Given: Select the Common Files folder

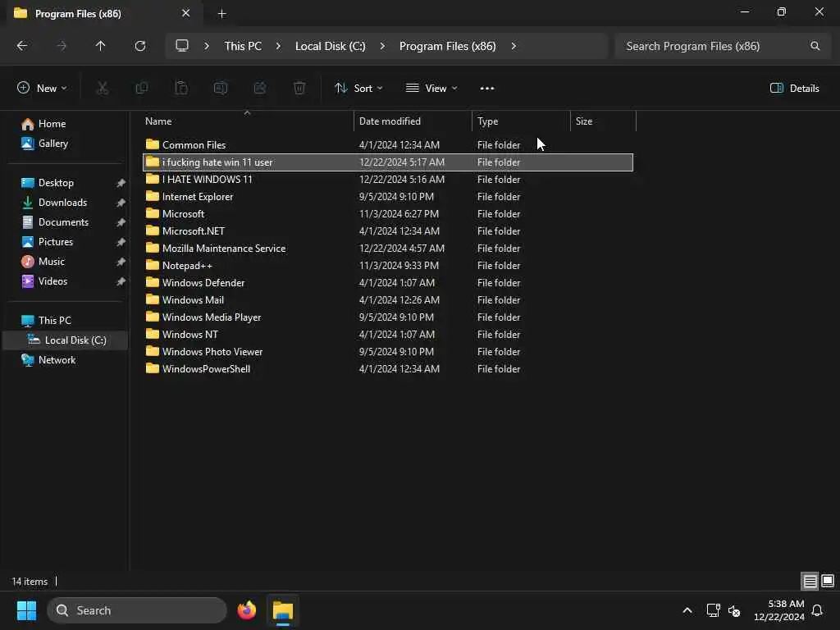Looking at the screenshot, I should tap(388, 144).
